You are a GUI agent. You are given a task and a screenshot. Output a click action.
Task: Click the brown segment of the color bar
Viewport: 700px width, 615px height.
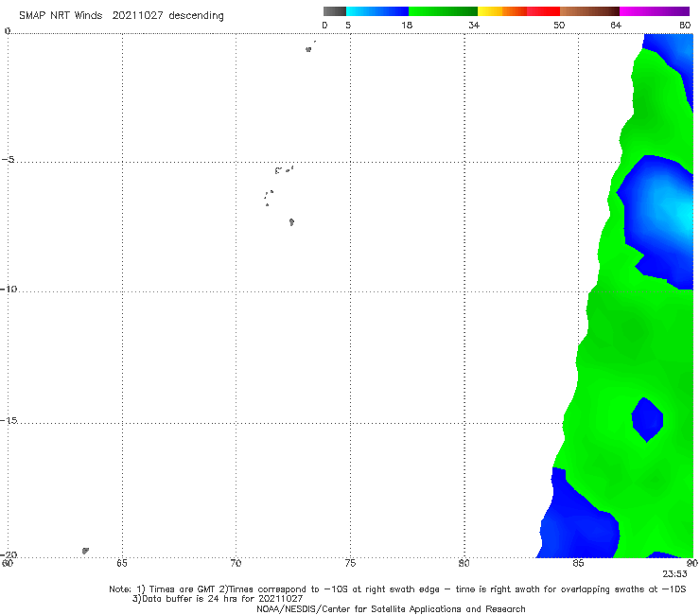(589, 11)
